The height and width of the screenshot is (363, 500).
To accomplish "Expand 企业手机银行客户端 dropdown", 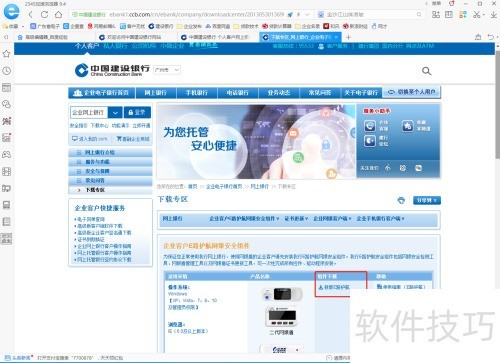I will 381,219.
